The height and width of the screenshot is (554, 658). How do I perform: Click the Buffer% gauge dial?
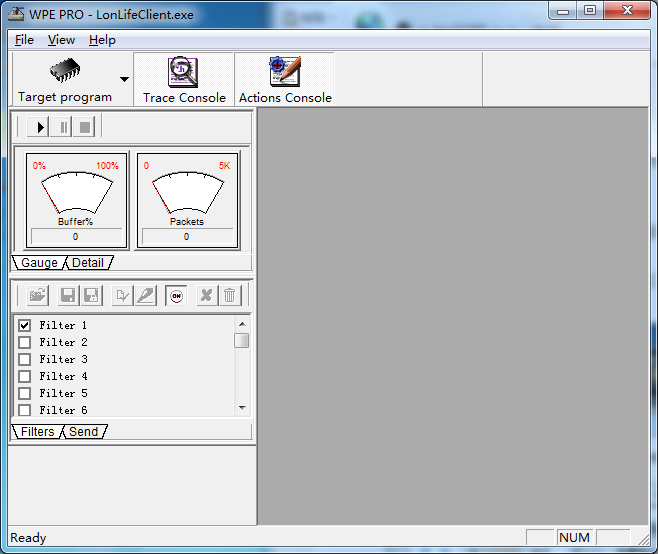point(77,192)
